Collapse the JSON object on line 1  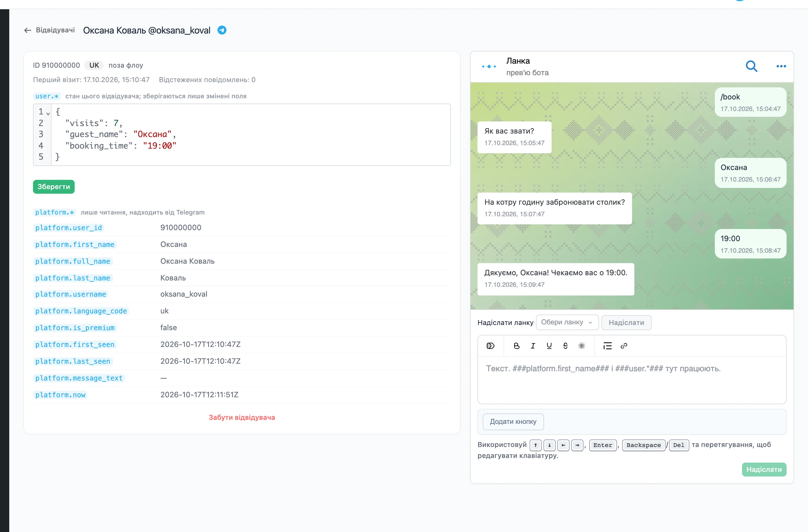pos(48,113)
